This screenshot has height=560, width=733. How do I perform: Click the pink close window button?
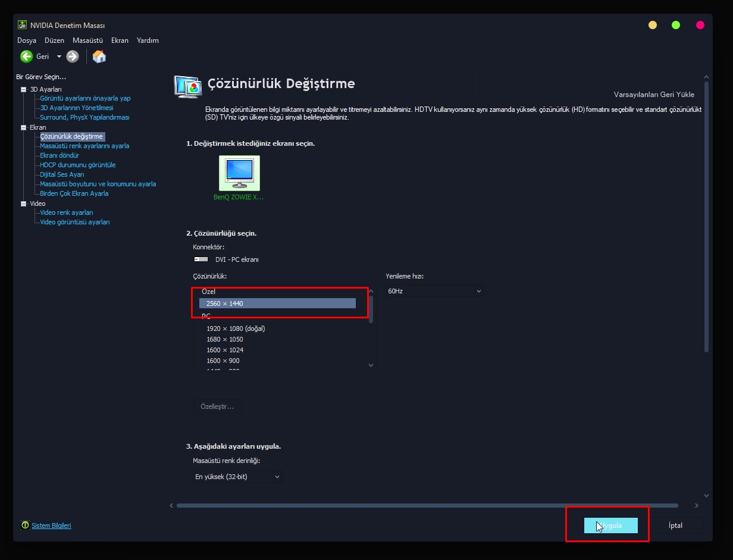coord(700,25)
